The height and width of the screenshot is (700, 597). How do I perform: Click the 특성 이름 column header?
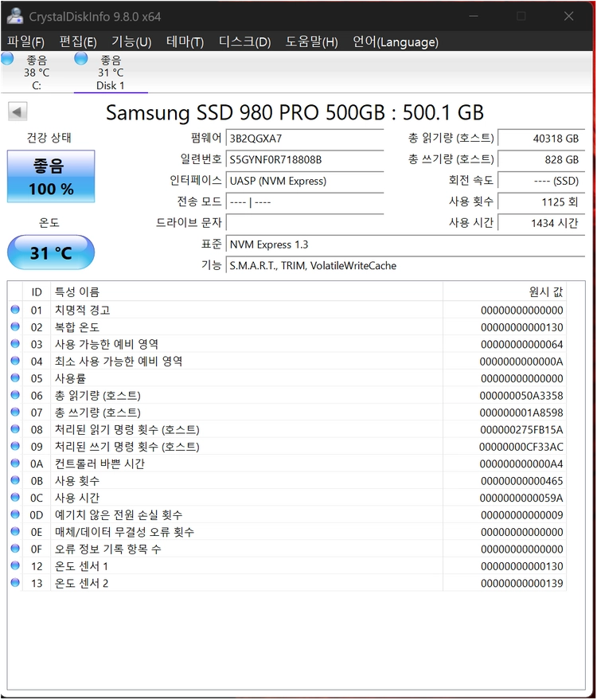247,292
